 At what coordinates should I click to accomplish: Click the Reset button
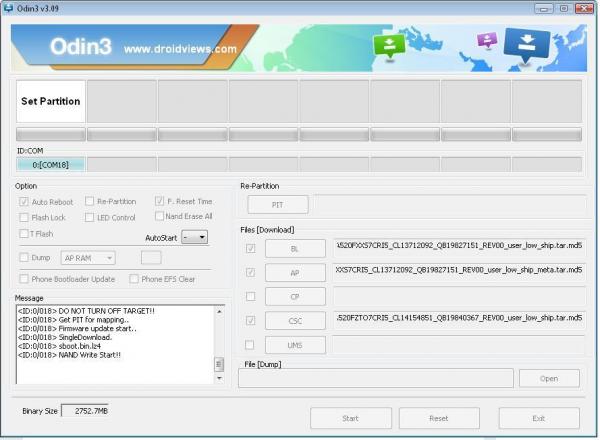tap(439, 418)
